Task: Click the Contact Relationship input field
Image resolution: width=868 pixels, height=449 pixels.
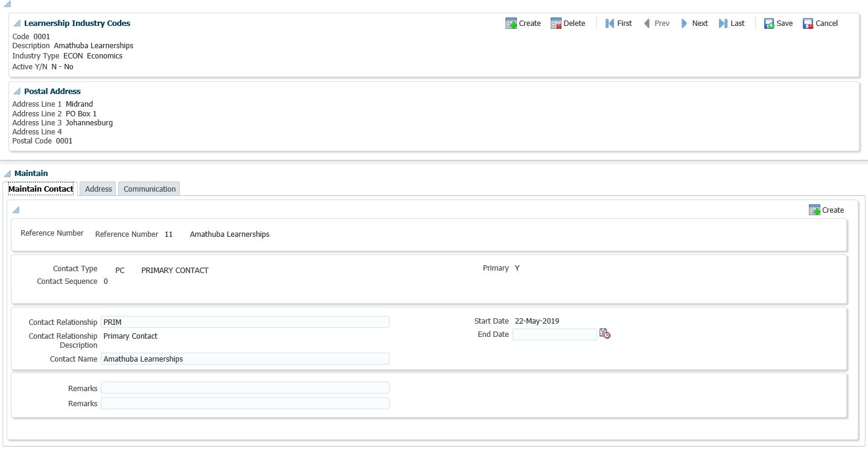Action: coord(245,322)
